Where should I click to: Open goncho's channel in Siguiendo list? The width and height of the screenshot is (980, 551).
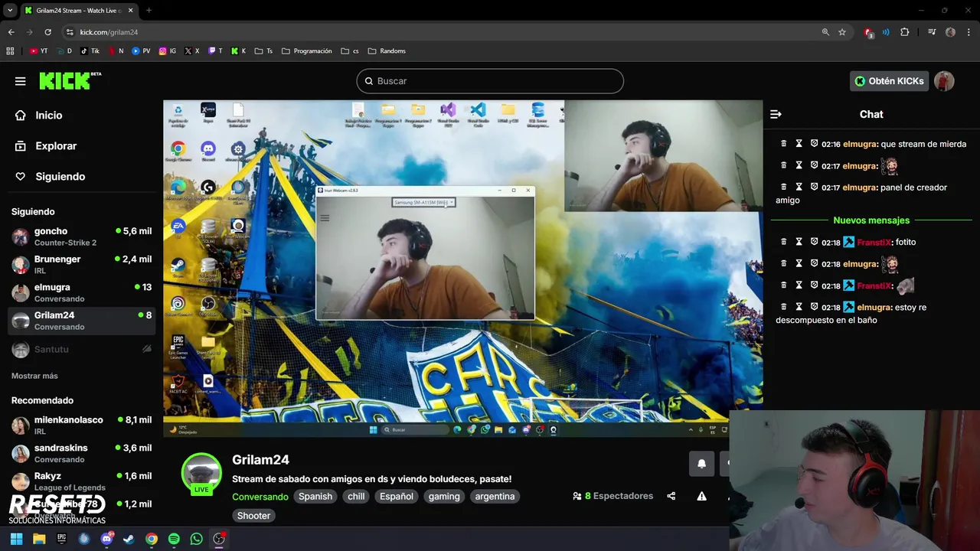[81, 236]
